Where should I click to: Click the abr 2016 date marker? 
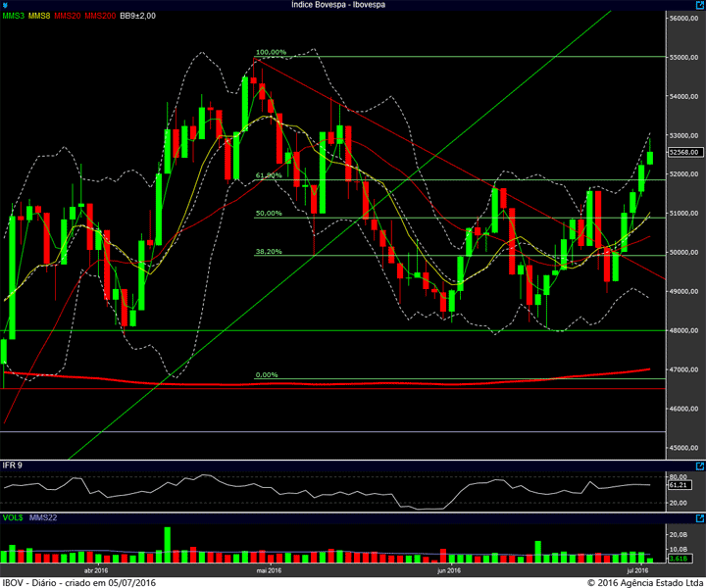[96, 570]
